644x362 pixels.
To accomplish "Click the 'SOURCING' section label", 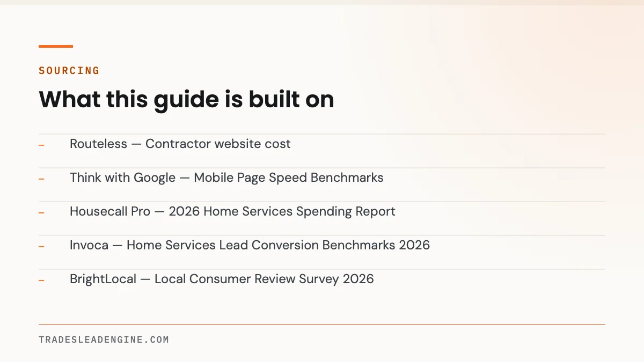I will point(69,70).
